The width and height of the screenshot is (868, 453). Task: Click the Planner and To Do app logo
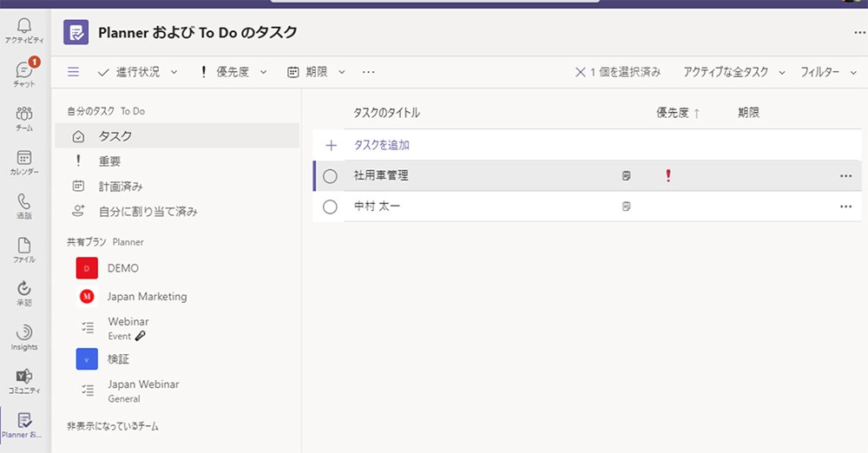[x=76, y=33]
